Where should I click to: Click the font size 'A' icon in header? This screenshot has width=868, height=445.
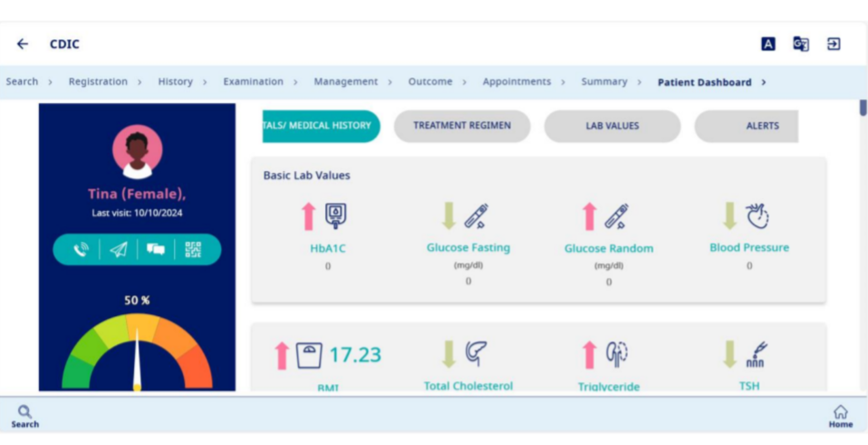(x=768, y=43)
